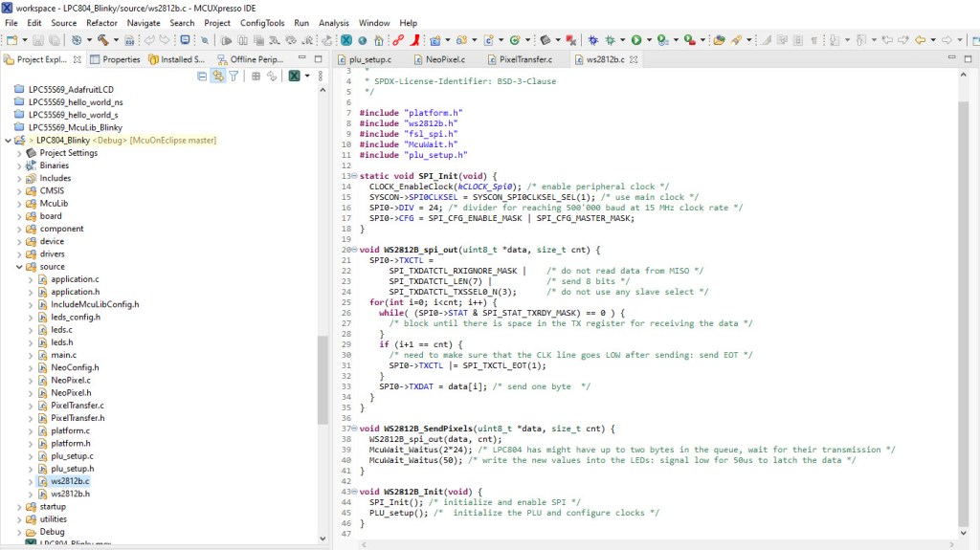Click the blue bug Debug icon
Image resolution: width=980 pixels, height=550 pixels.
(x=593, y=40)
